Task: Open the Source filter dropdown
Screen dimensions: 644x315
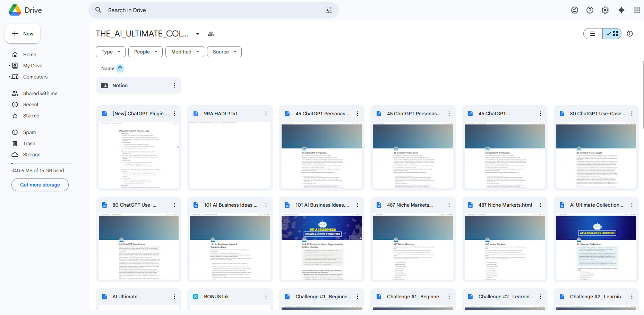Action: pyautogui.click(x=224, y=52)
